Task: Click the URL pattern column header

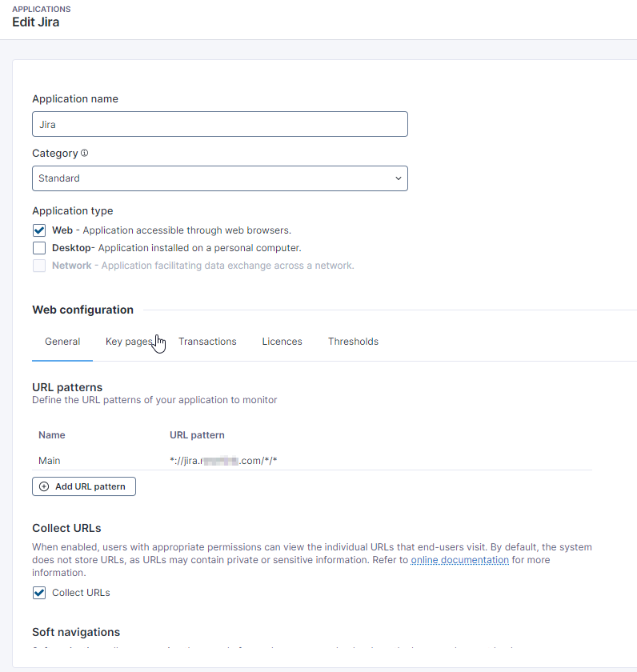Action: (197, 435)
